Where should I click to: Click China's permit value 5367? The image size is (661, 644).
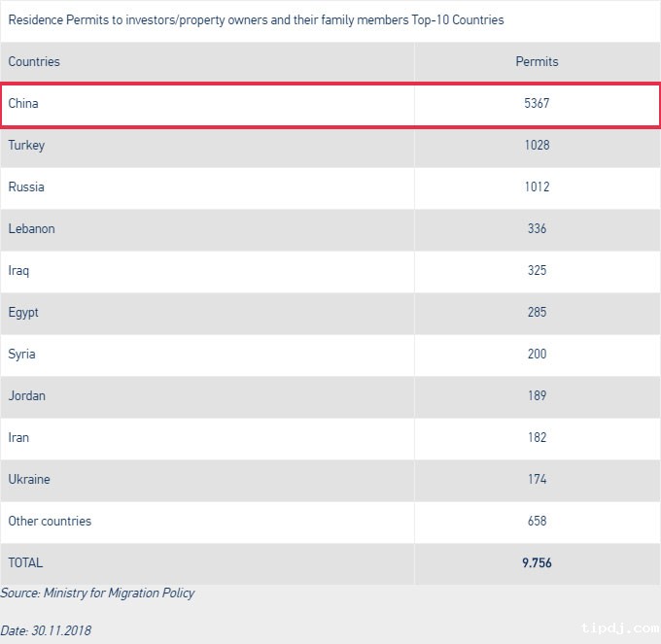tap(537, 103)
